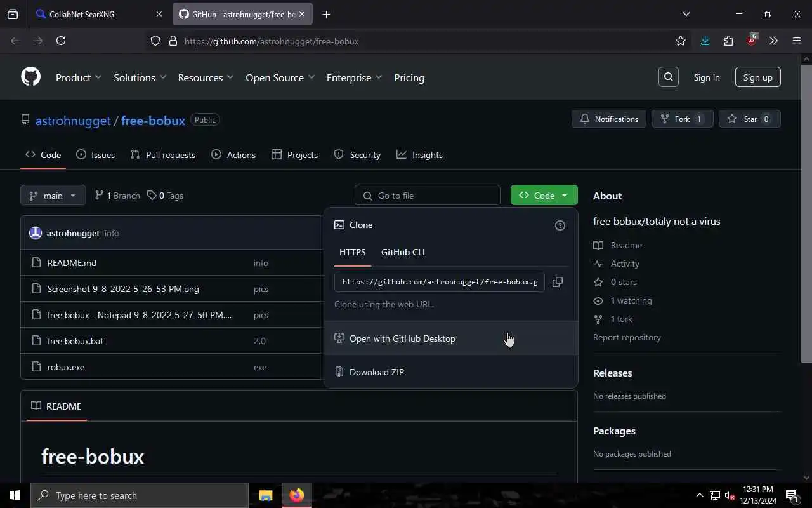Screen dimensions: 812x508
Task: Show hidden system tray icons
Action: 699,495
